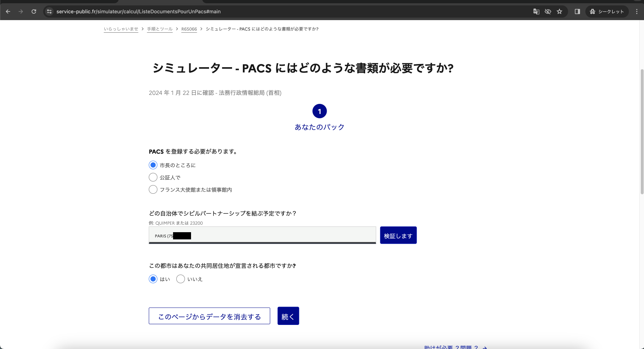Click the browser forward arrow

point(21,12)
